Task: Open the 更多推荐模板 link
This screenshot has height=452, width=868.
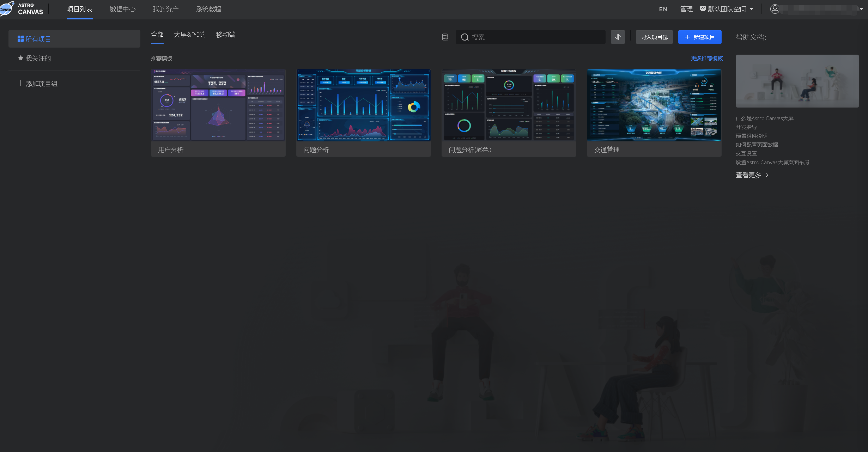Action: tap(706, 58)
